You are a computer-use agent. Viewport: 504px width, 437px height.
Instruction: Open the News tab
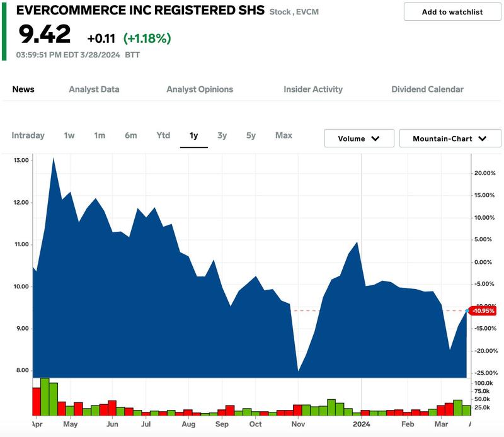[x=23, y=89]
